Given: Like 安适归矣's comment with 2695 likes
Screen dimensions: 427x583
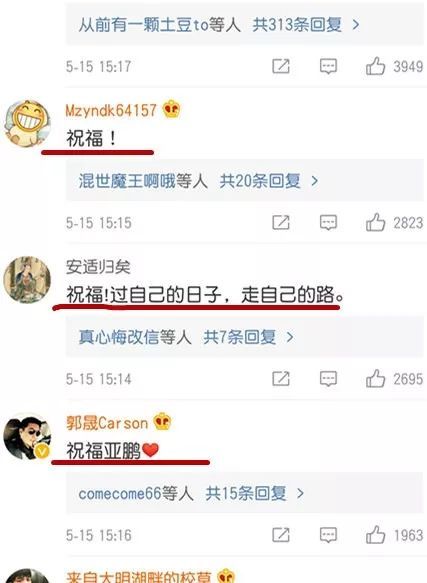Looking at the screenshot, I should click(375, 379).
